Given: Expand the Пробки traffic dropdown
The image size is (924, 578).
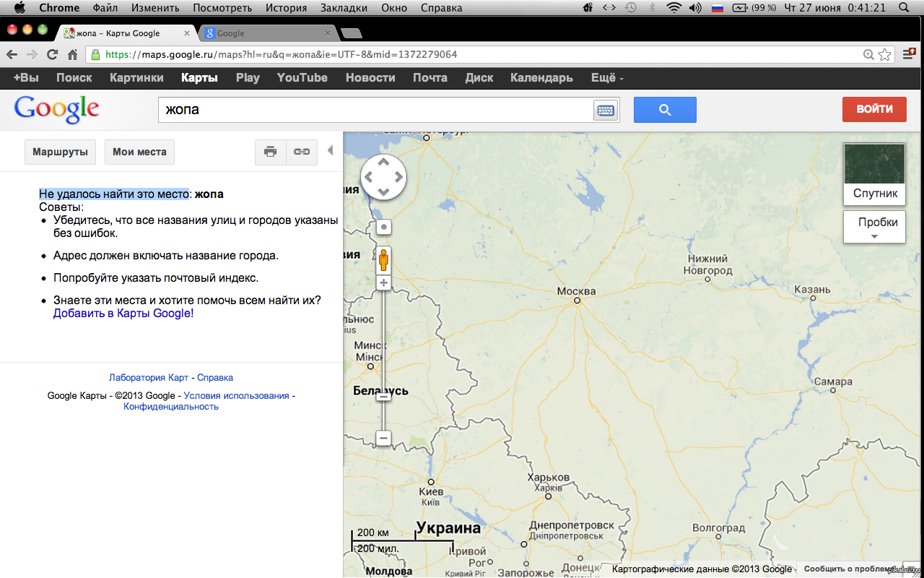Looking at the screenshot, I should pyautogui.click(x=874, y=227).
